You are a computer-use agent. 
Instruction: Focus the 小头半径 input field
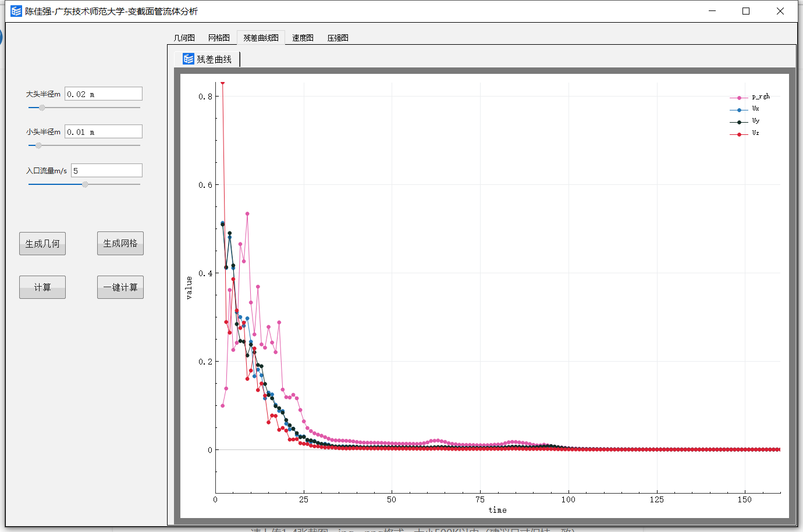click(104, 131)
